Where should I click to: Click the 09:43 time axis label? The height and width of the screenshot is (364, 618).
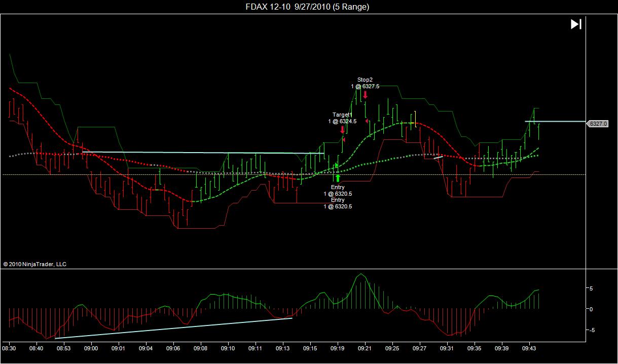point(529,349)
